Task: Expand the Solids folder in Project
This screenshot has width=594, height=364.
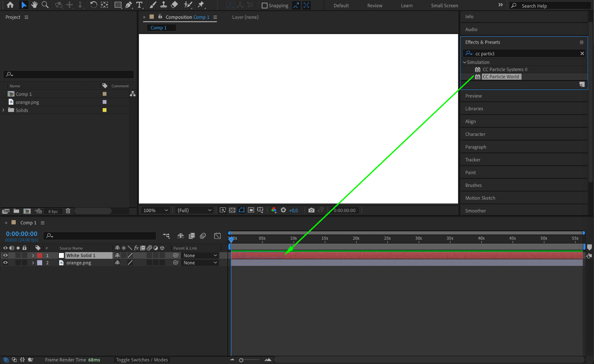Action: point(3,110)
